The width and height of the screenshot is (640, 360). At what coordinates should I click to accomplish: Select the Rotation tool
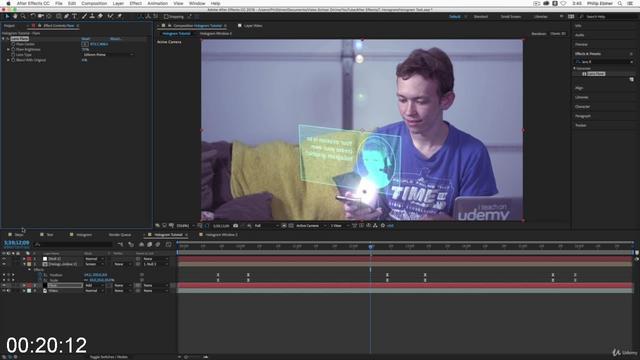click(x=33, y=16)
